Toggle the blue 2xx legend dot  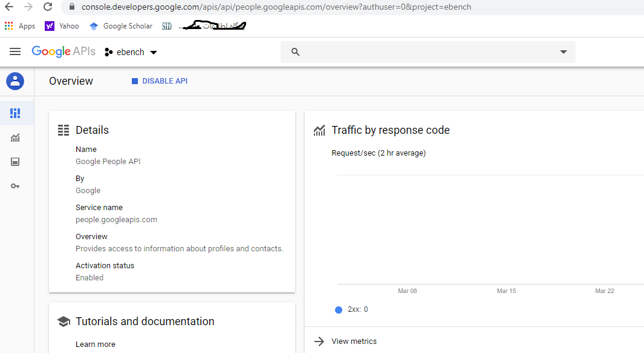[x=339, y=310]
